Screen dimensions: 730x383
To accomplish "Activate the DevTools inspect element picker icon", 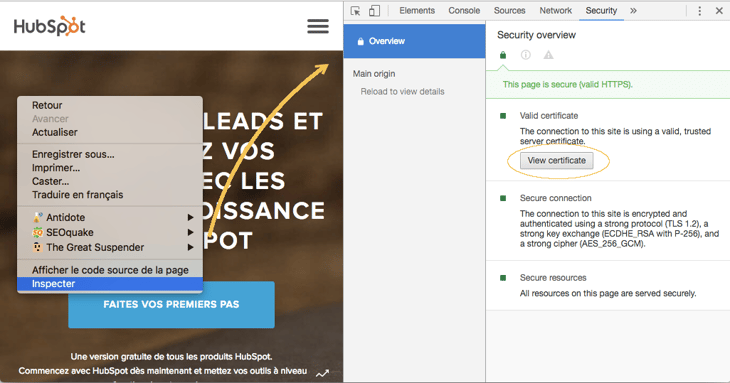I will [356, 11].
